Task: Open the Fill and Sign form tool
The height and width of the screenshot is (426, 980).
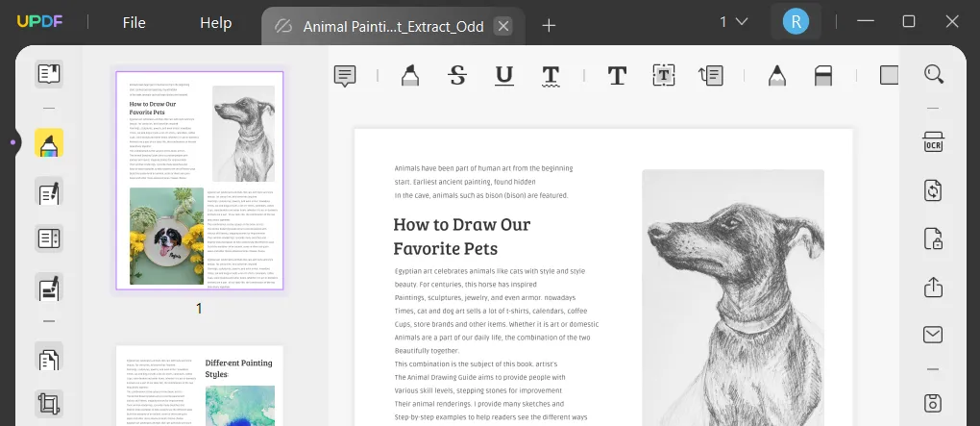Action: click(x=49, y=288)
